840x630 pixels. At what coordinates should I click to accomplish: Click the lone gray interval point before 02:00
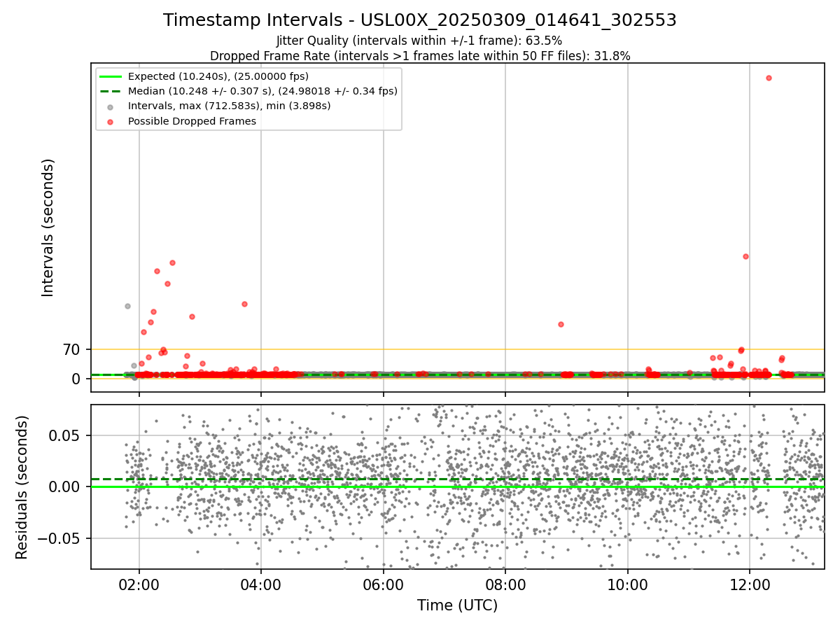(x=127, y=306)
